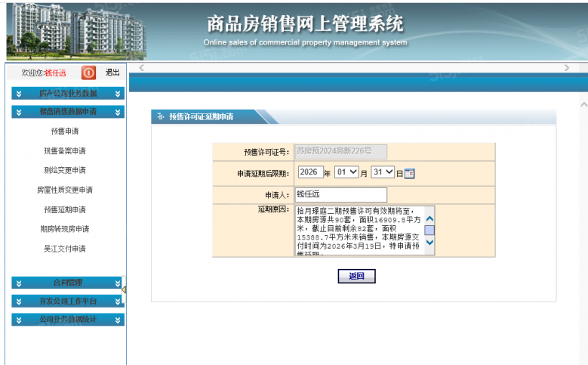This screenshot has width=588, height=365.
Task: Click up arrow of page vertical scrollbar
Action: click(x=582, y=104)
